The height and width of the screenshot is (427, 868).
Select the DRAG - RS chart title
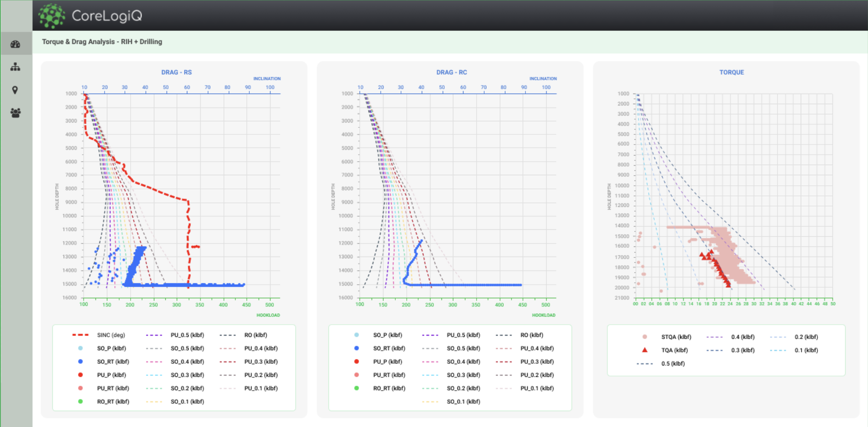coord(176,72)
